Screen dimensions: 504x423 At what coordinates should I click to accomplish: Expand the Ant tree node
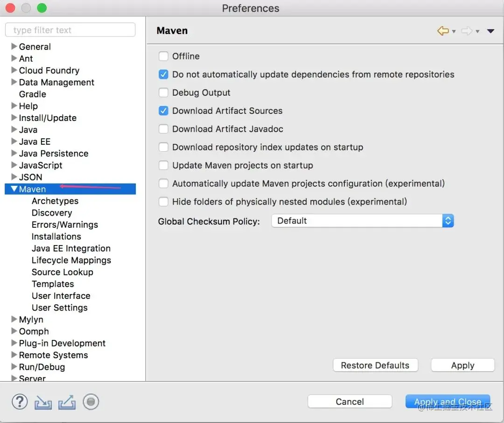click(14, 58)
